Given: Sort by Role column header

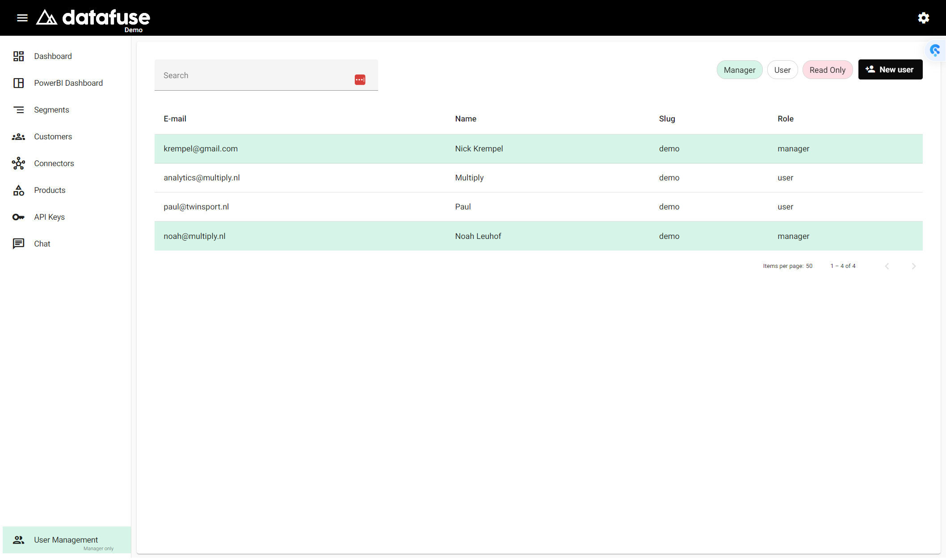Looking at the screenshot, I should click(x=785, y=119).
